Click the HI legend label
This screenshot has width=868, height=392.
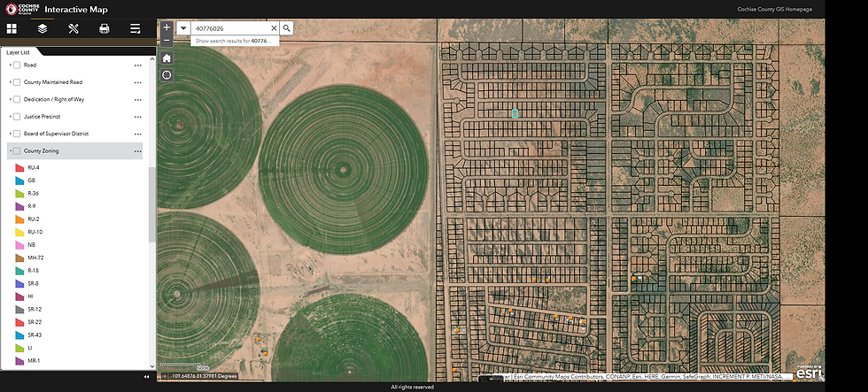[x=30, y=296]
